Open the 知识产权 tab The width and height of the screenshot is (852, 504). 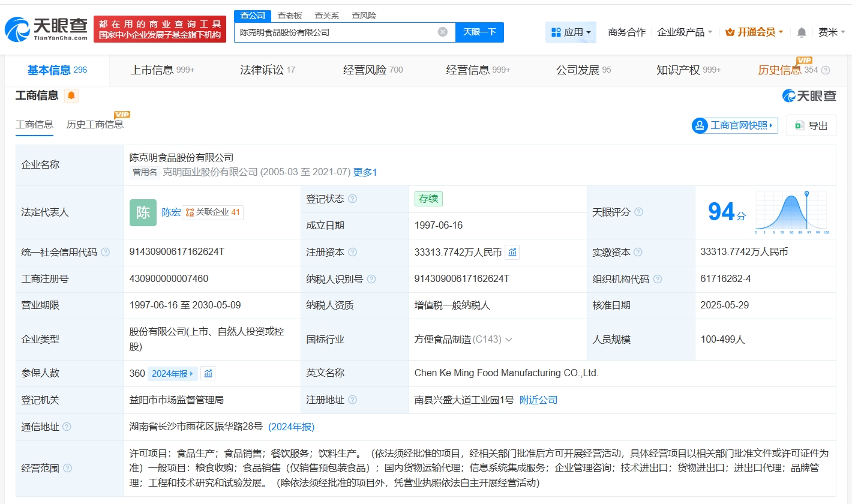pyautogui.click(x=689, y=70)
